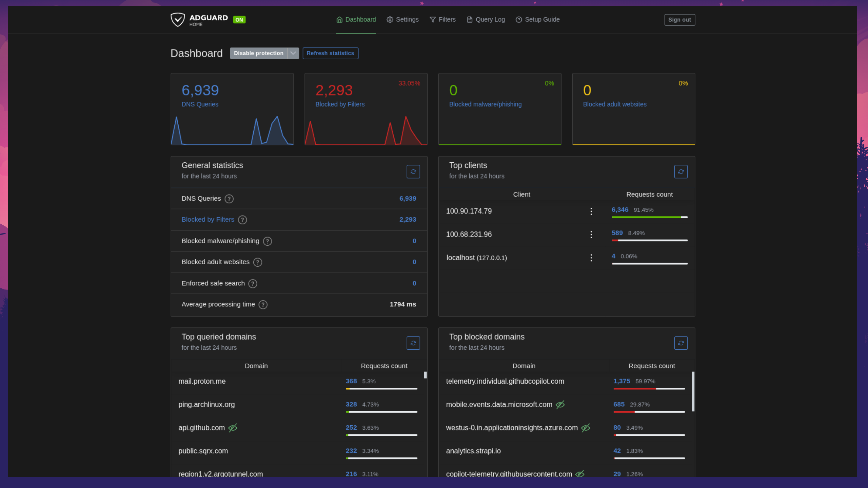This screenshot has width=868, height=488.
Task: Click the ON protection status badge
Action: tap(239, 20)
